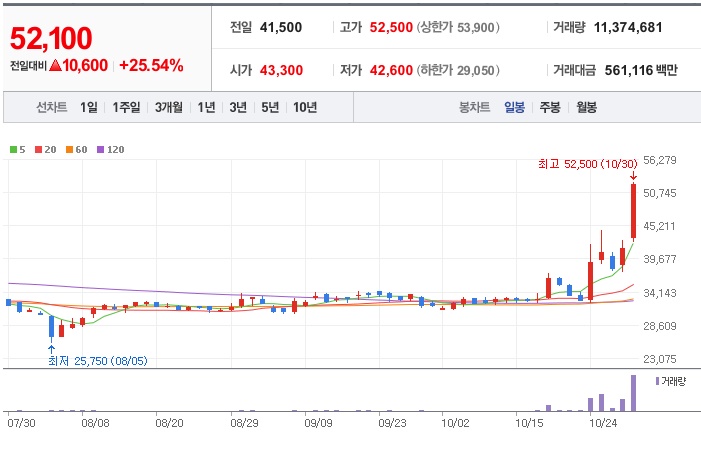This screenshot has width=701, height=449.
Task: Click the tallest volume bar on 10/30
Action: coord(633,393)
